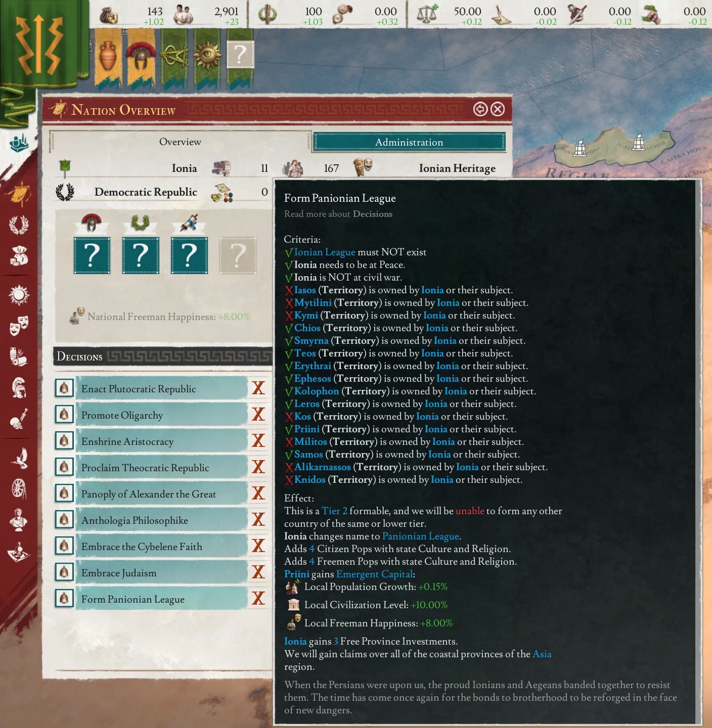Open the theater masks sidebar icon
712x728 pixels.
(19, 326)
